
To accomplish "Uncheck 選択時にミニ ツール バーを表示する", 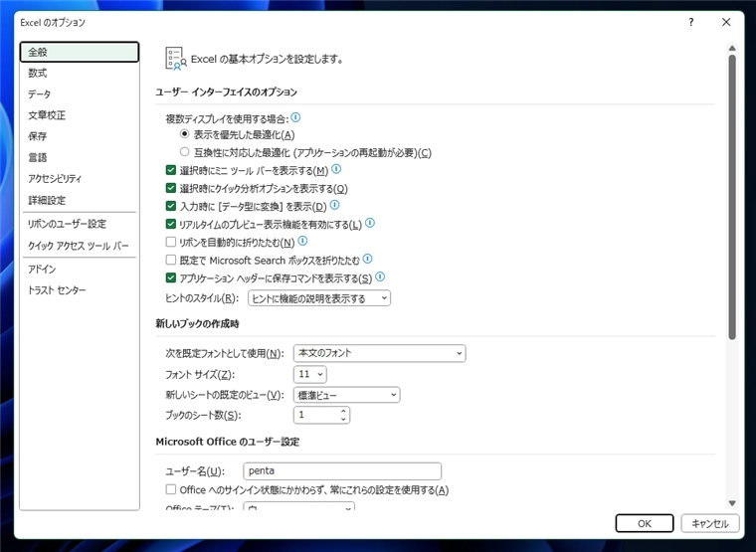I will click(171, 170).
